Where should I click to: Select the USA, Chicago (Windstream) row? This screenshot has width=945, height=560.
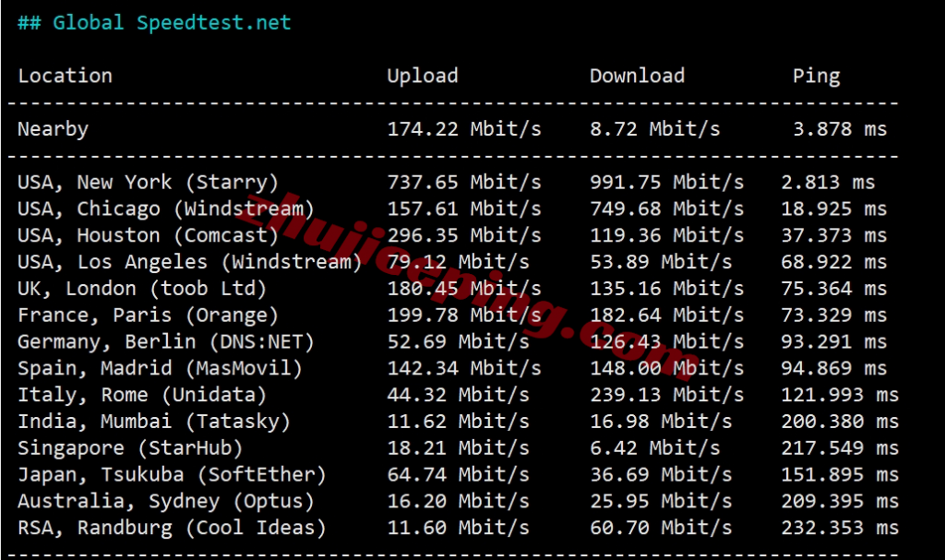click(x=166, y=209)
